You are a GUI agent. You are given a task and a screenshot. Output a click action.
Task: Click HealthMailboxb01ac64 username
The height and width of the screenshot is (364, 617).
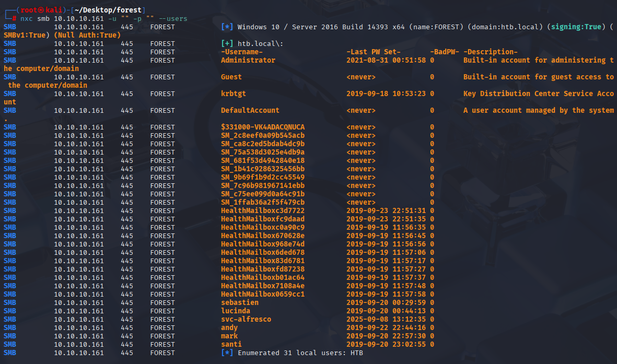[x=262, y=277]
